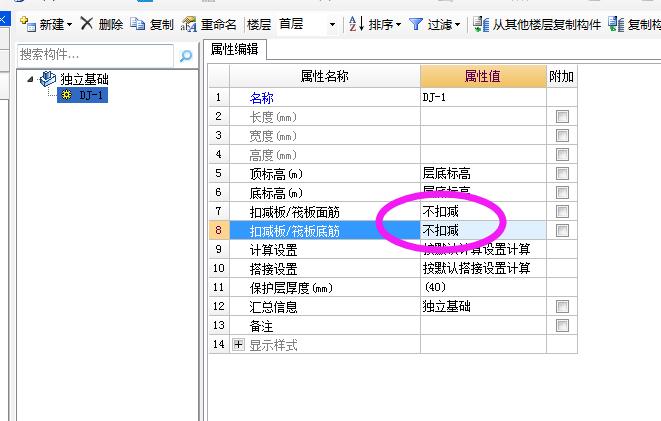Collapse the 独立基础 tree node
This screenshot has width=661, height=421.
point(30,79)
